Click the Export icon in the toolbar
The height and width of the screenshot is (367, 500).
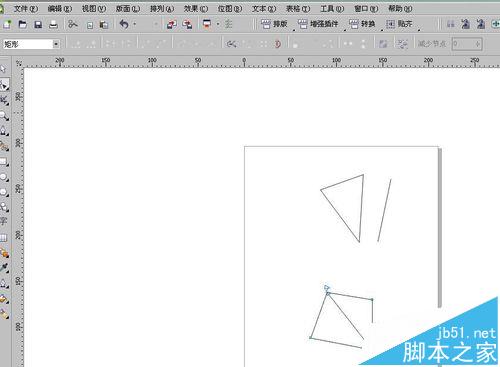[x=187, y=24]
